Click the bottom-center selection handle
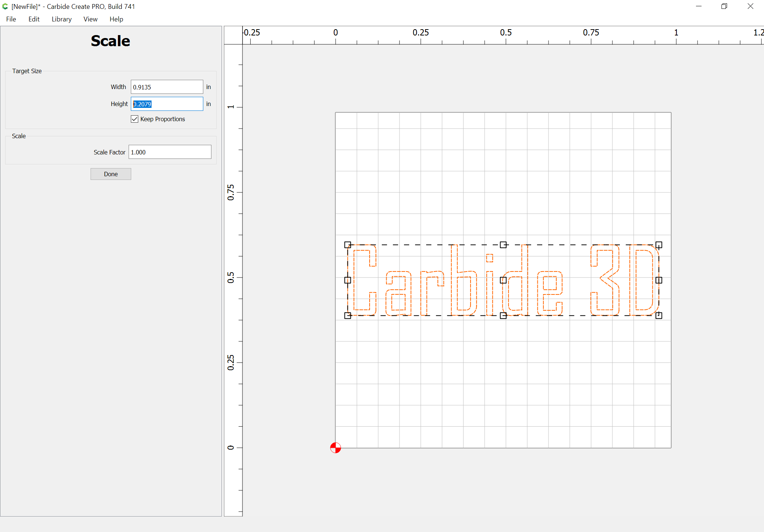The image size is (764, 532). [x=503, y=316]
